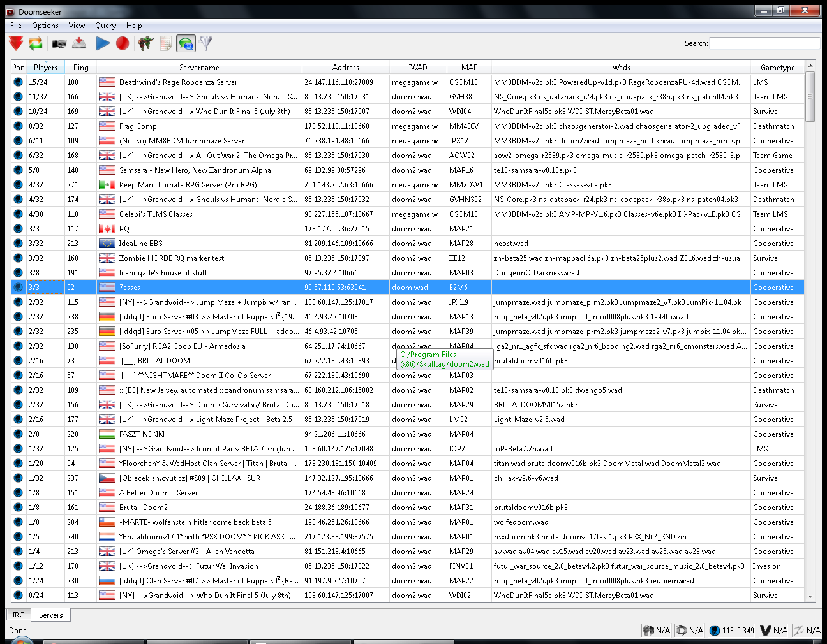Click the Search input field

coord(764,43)
